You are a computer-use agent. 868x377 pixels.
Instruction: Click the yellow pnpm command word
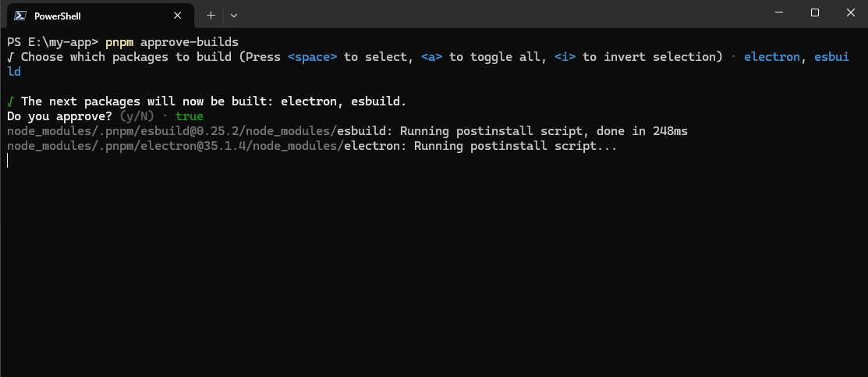coord(119,42)
